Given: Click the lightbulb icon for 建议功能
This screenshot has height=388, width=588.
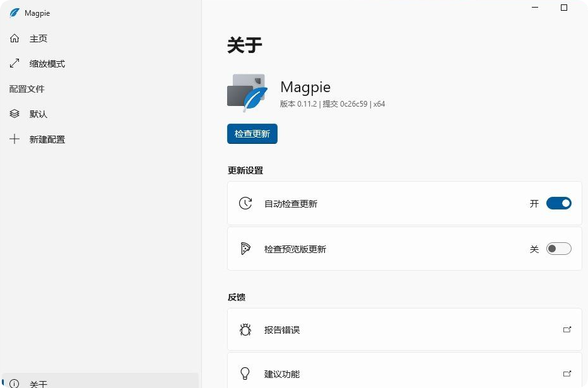Looking at the screenshot, I should 245,373.
